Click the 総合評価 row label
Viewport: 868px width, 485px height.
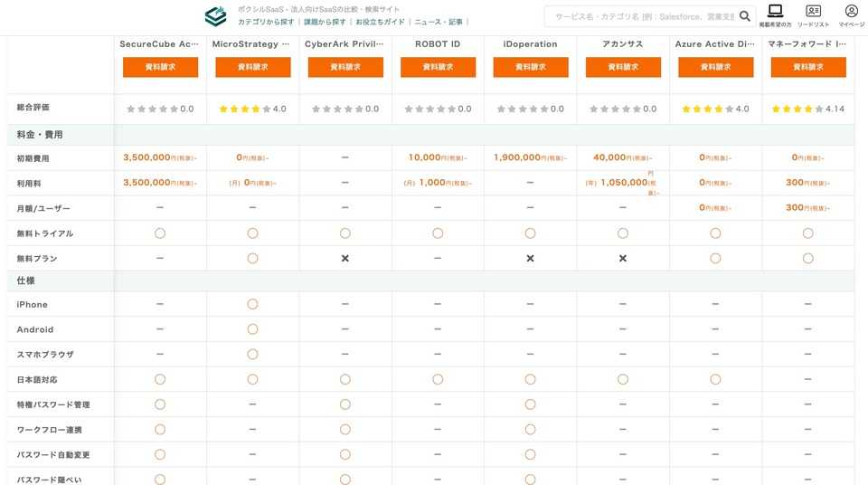click(x=33, y=108)
